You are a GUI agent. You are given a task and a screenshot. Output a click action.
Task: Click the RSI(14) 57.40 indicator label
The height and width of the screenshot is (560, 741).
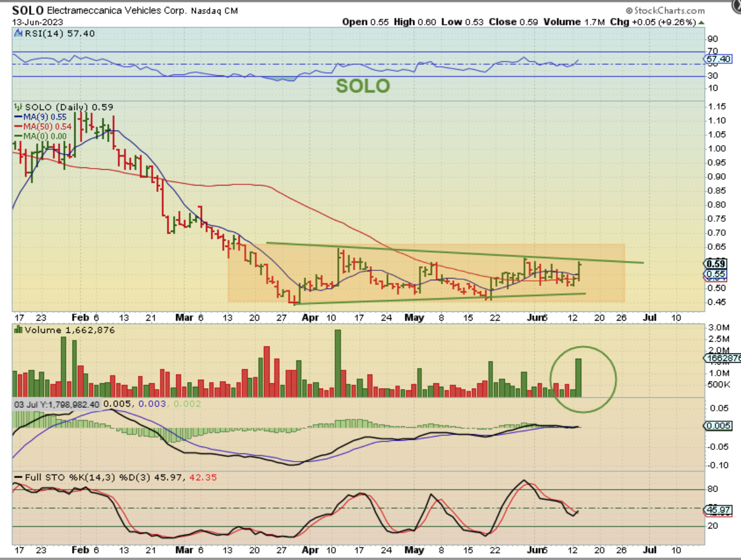tap(60, 34)
